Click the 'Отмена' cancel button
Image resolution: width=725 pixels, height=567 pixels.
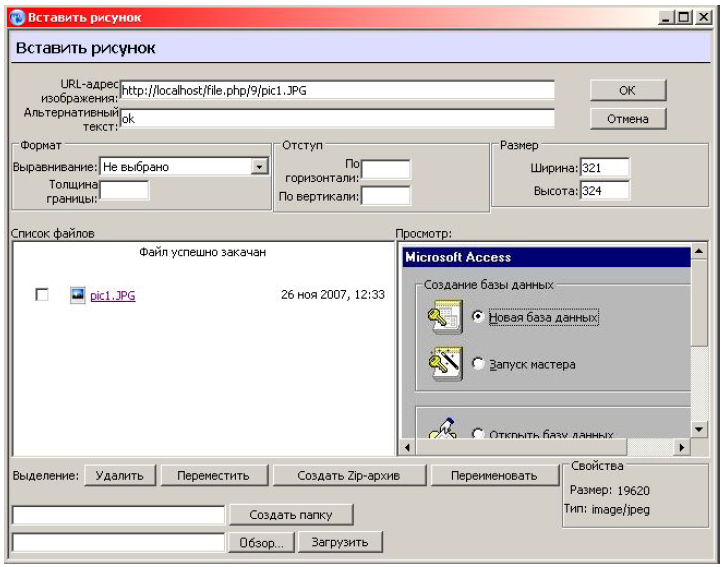click(628, 119)
